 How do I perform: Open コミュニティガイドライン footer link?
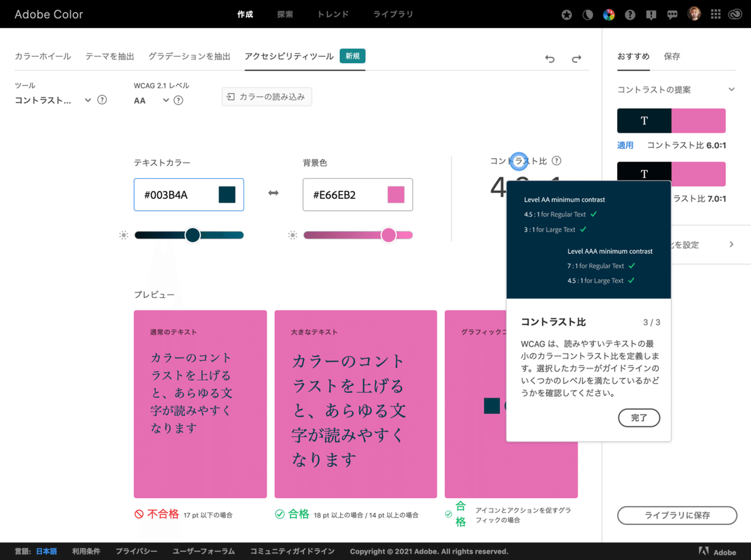click(x=292, y=551)
